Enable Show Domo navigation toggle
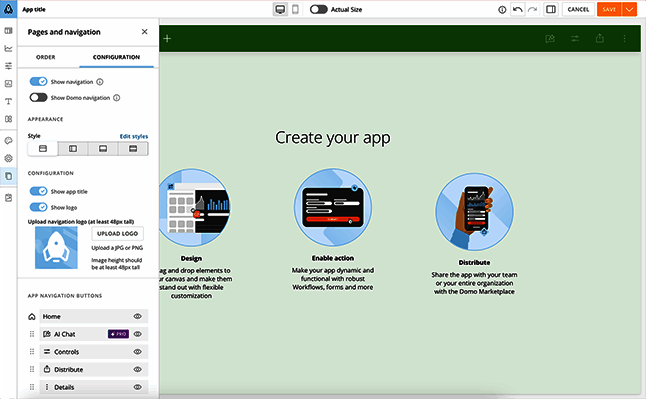This screenshot has width=646, height=399. 38,98
